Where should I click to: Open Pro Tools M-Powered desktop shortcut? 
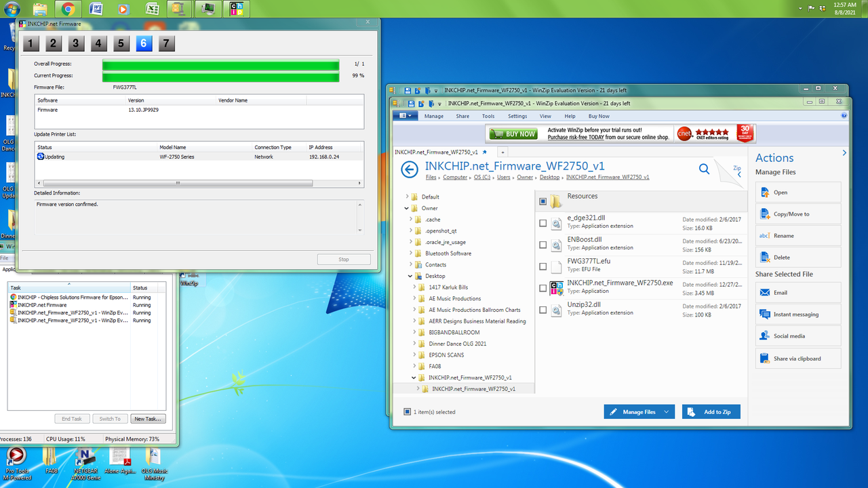pos(17,464)
